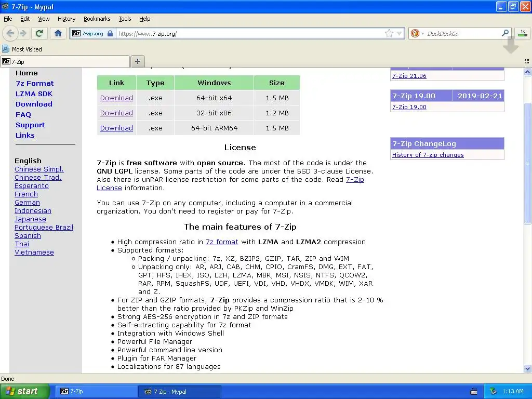Open the History menu
The width and height of the screenshot is (532, 399).
[x=66, y=19]
